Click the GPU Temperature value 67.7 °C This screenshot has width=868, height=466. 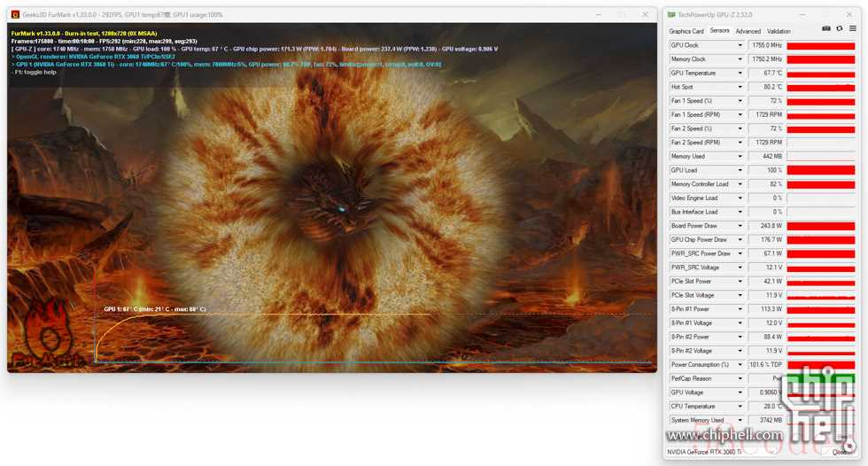click(765, 73)
